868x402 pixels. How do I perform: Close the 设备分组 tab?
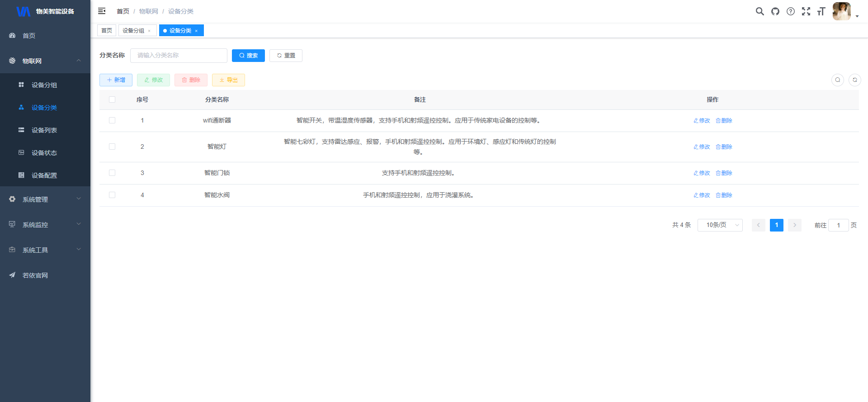tap(149, 31)
